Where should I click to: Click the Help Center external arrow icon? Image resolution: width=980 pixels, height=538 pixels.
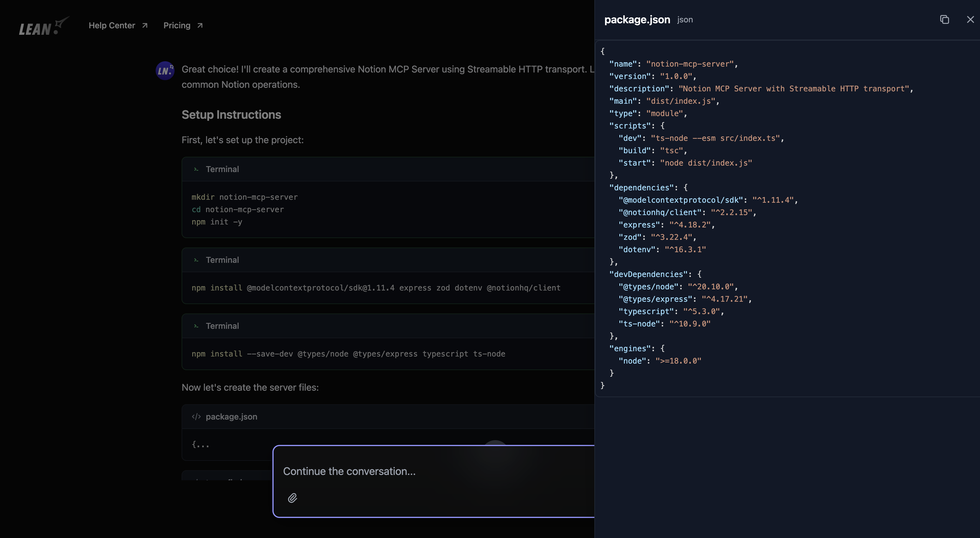click(144, 25)
